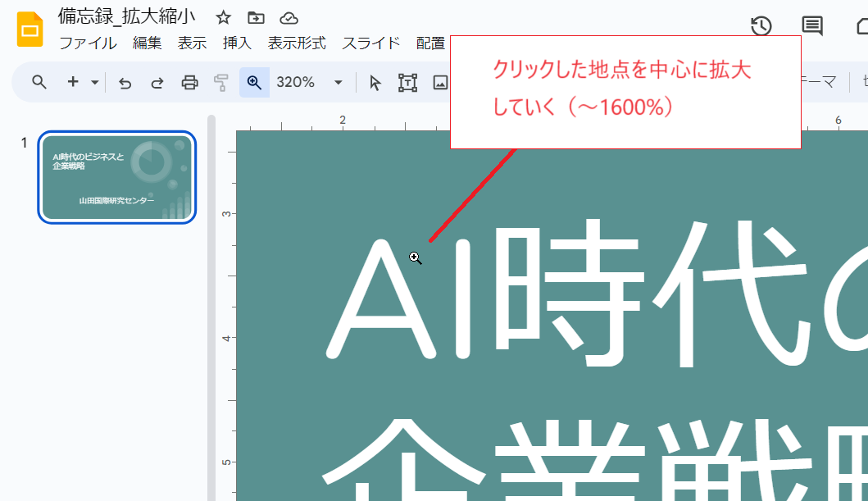Star the presentation 備忘録_拡大縮小
The height and width of the screenshot is (501, 868).
[223, 18]
